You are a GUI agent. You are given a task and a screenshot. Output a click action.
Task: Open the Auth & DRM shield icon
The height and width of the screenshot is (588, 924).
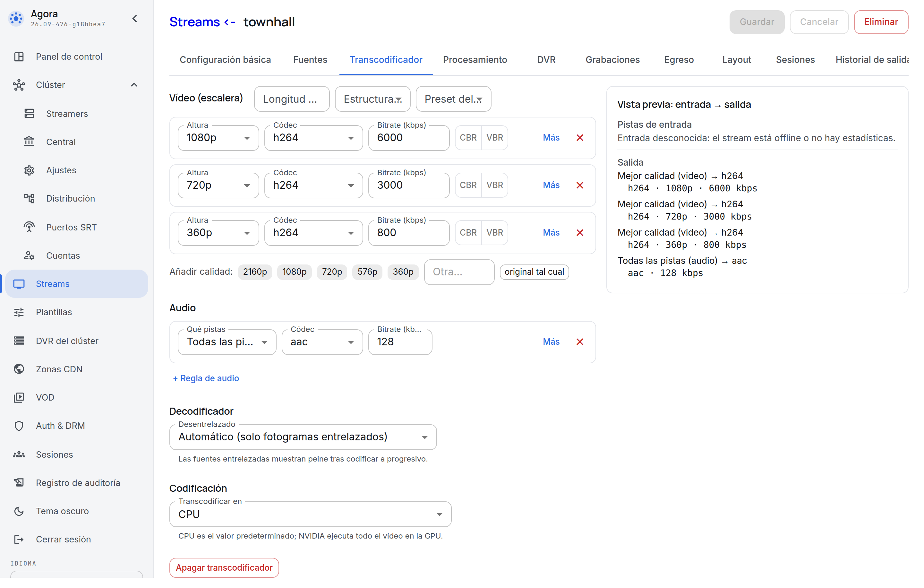point(19,426)
